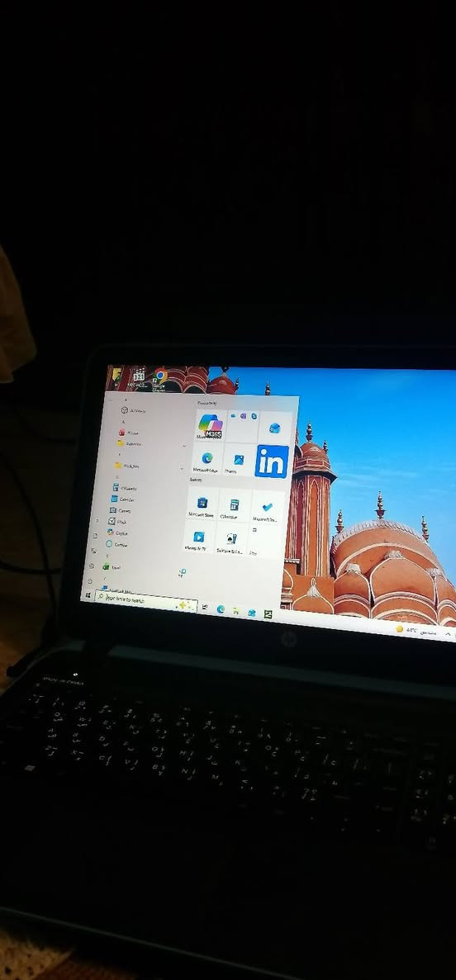
Task: Open the Photos tile
Action: coord(238,460)
